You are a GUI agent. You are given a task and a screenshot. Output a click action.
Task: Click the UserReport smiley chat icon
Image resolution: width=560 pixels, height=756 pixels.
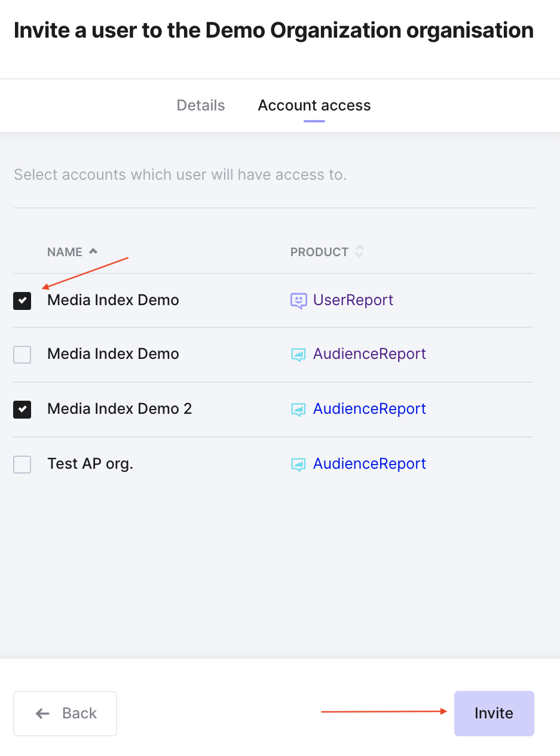pos(298,300)
